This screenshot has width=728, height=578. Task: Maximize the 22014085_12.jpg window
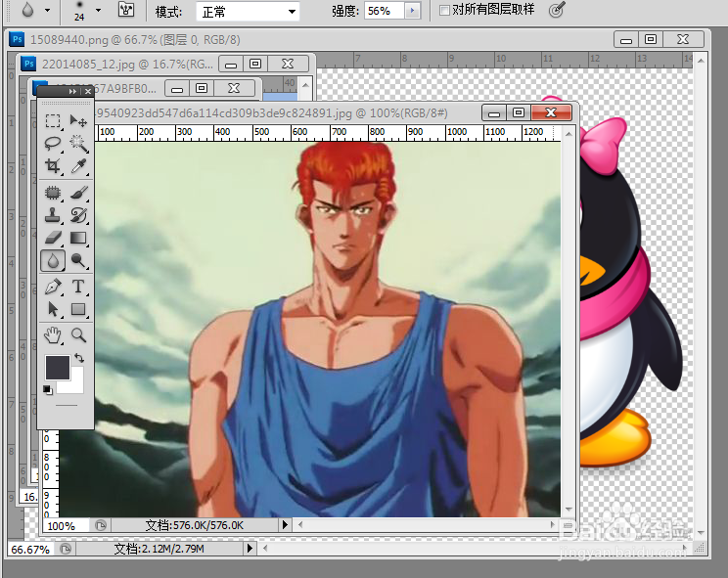point(255,64)
